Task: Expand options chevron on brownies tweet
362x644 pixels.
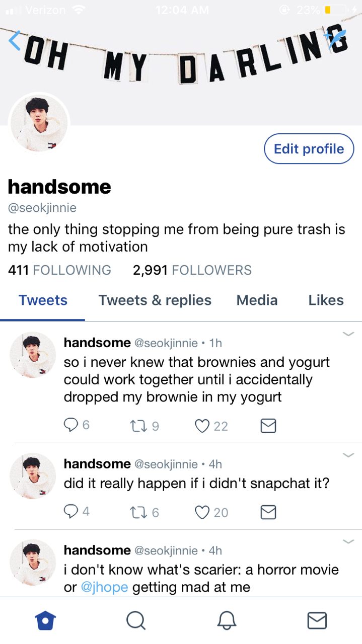Action: point(348,334)
